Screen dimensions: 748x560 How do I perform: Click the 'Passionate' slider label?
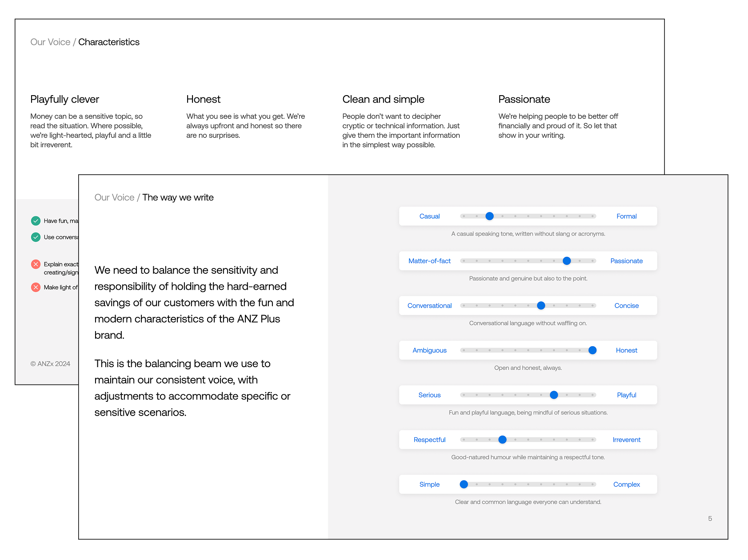pos(627,261)
